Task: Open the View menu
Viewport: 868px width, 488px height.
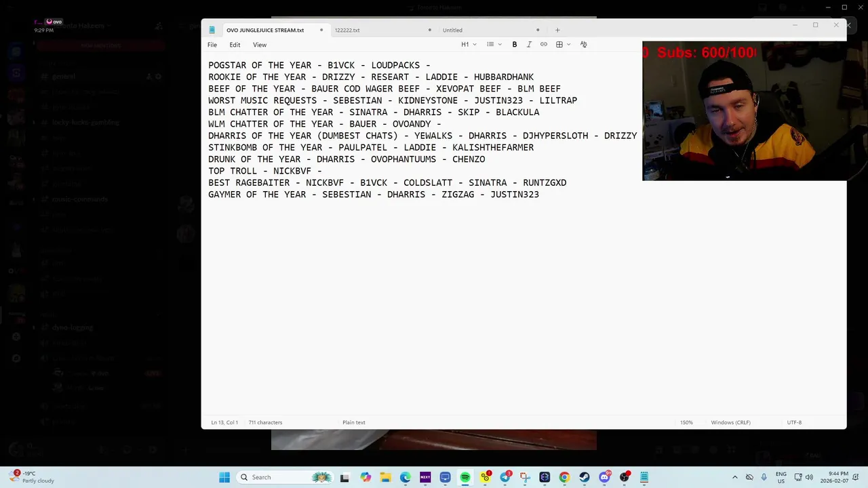Action: point(260,45)
